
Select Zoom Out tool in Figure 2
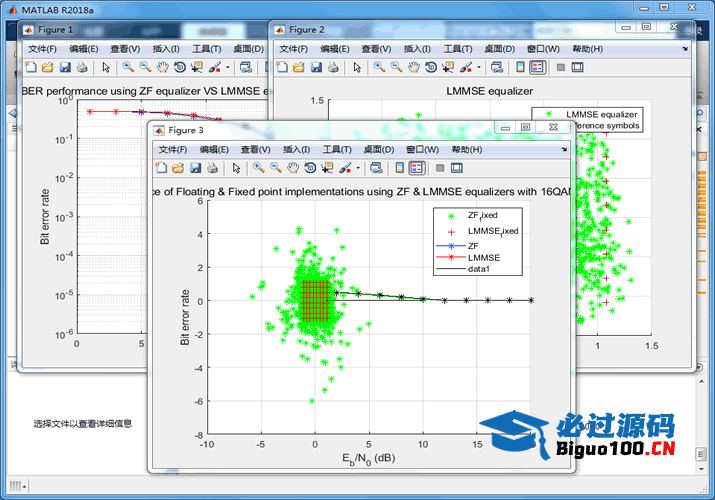397,67
